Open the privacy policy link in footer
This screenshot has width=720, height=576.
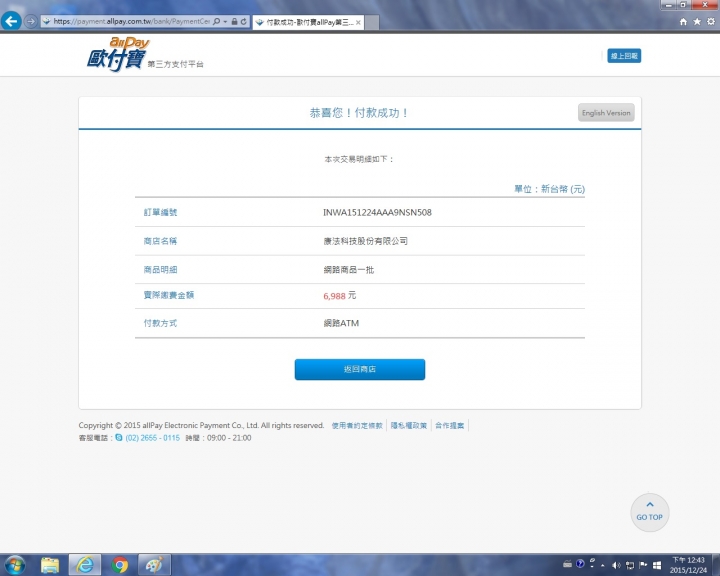point(409,426)
